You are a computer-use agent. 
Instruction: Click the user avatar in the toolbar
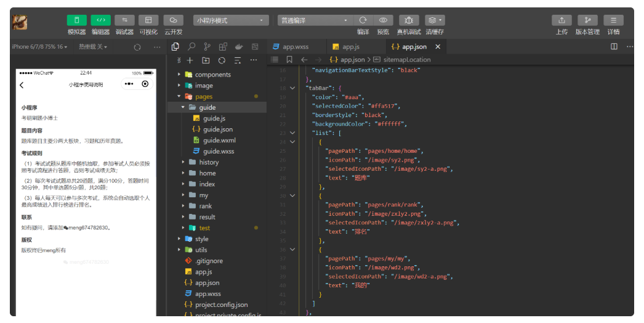(20, 22)
